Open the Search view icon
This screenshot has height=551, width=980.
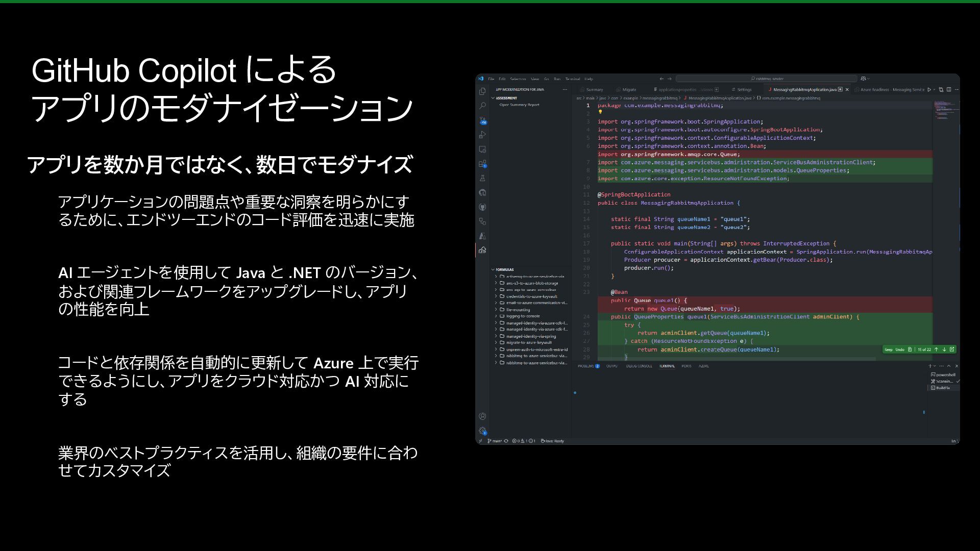tap(482, 106)
